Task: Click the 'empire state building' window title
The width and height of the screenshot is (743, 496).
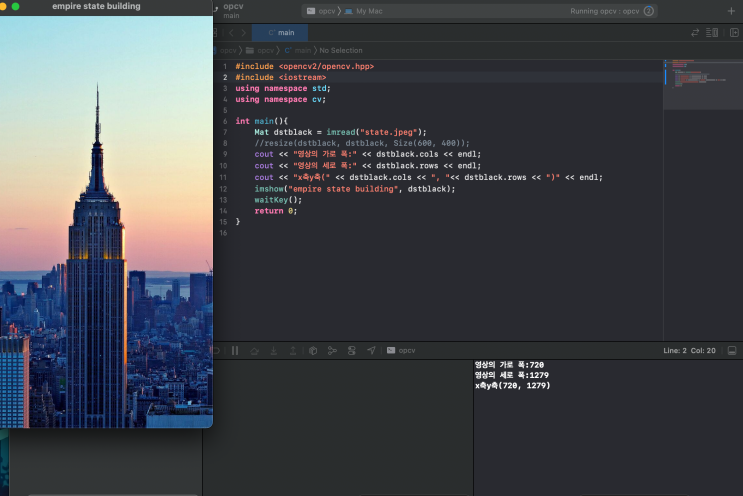Action: point(96,6)
